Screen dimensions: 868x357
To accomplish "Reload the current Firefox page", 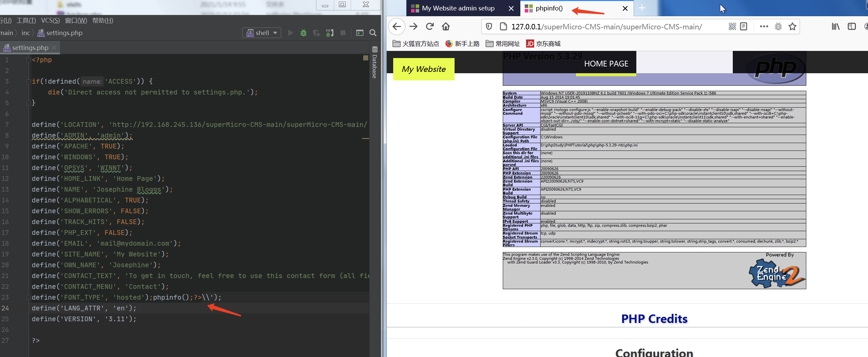I will click(x=430, y=26).
